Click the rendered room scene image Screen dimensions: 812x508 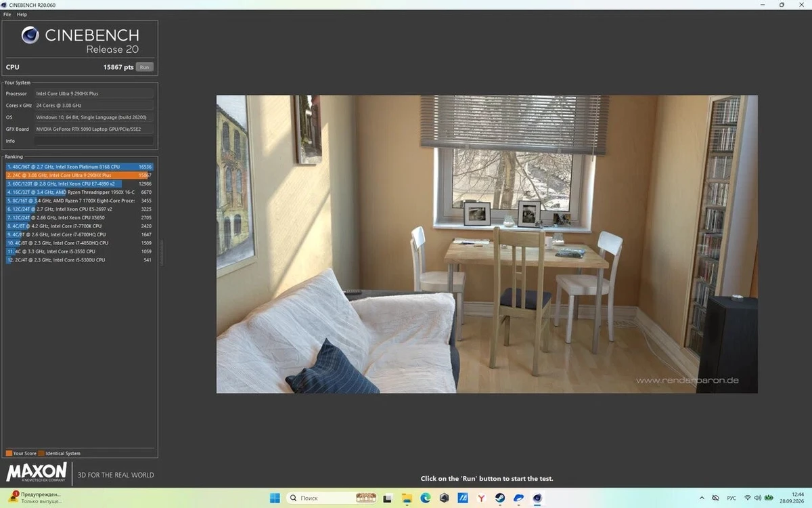(x=487, y=244)
